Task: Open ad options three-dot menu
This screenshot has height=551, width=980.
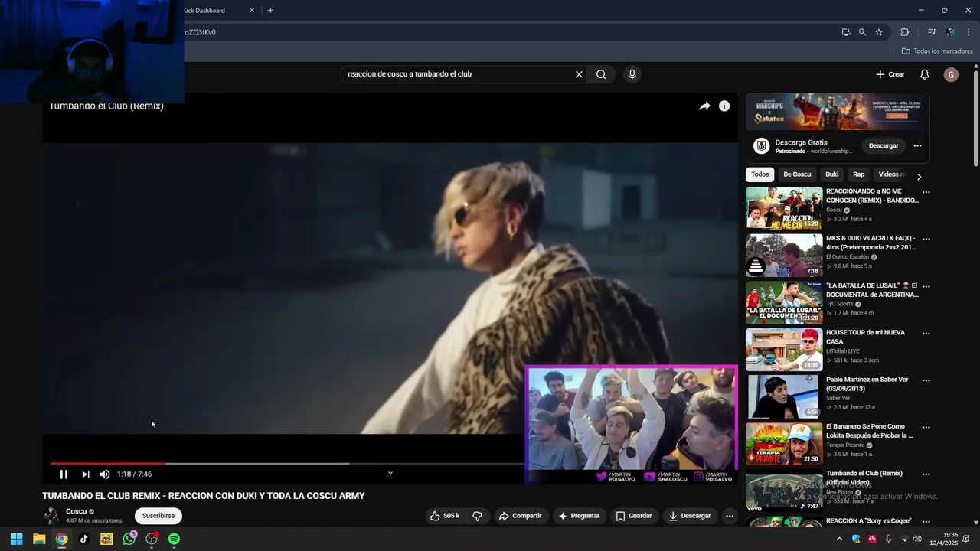Action: (917, 146)
